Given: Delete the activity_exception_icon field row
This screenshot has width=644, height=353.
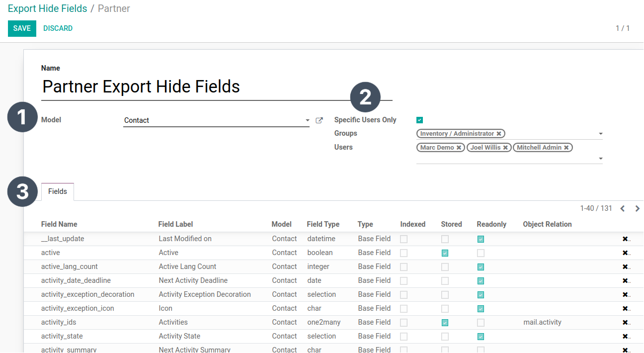Looking at the screenshot, I should [625, 309].
